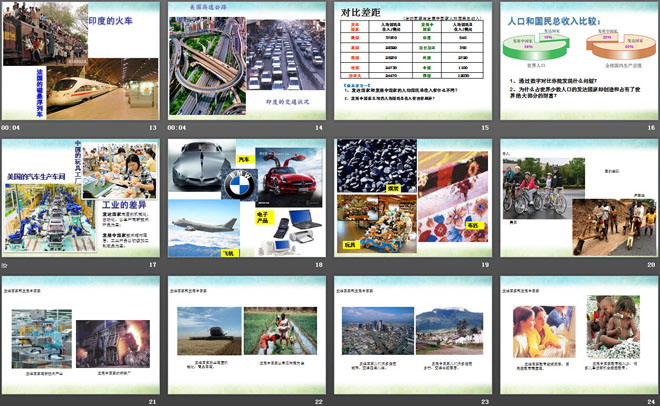Select slide 16 titled 人口和国民总收入比较
660x406 pixels.
coord(579,61)
